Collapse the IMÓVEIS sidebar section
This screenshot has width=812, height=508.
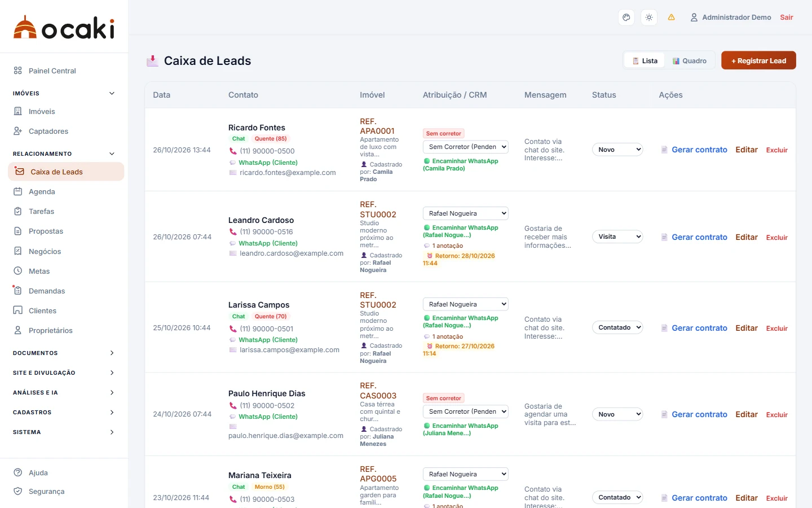[64, 93]
